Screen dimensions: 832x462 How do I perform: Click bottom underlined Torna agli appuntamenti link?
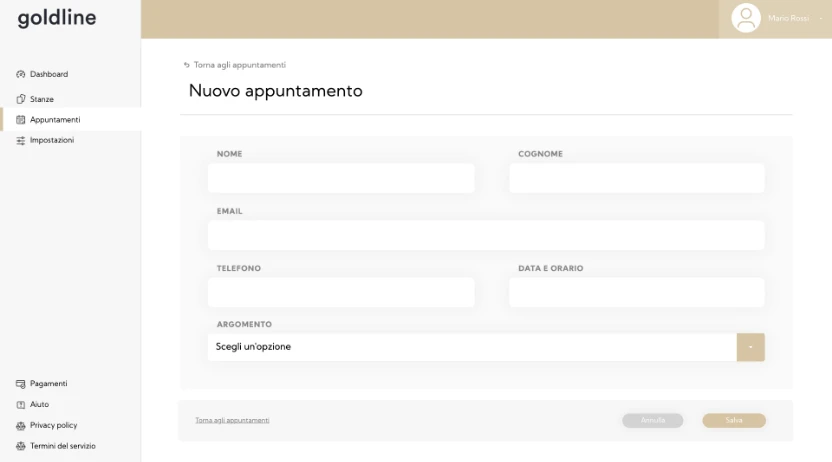232,420
